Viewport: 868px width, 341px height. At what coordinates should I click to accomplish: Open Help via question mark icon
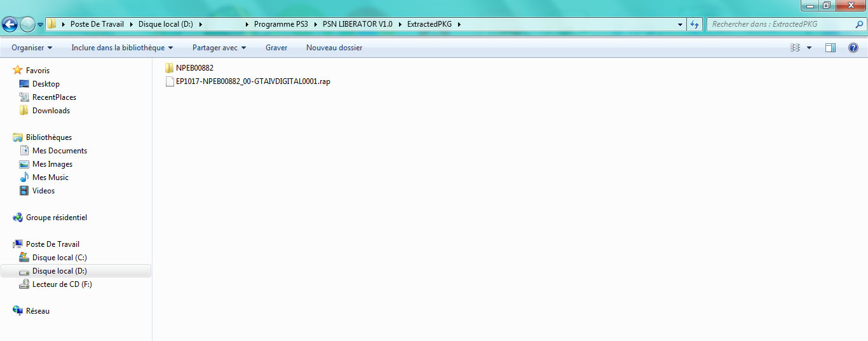tap(853, 48)
